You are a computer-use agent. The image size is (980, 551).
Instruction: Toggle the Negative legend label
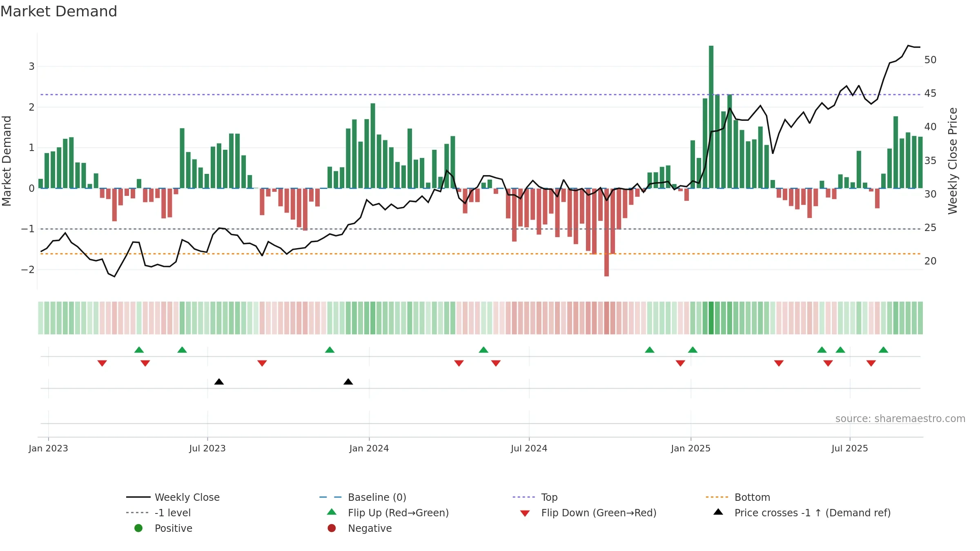pos(370,528)
